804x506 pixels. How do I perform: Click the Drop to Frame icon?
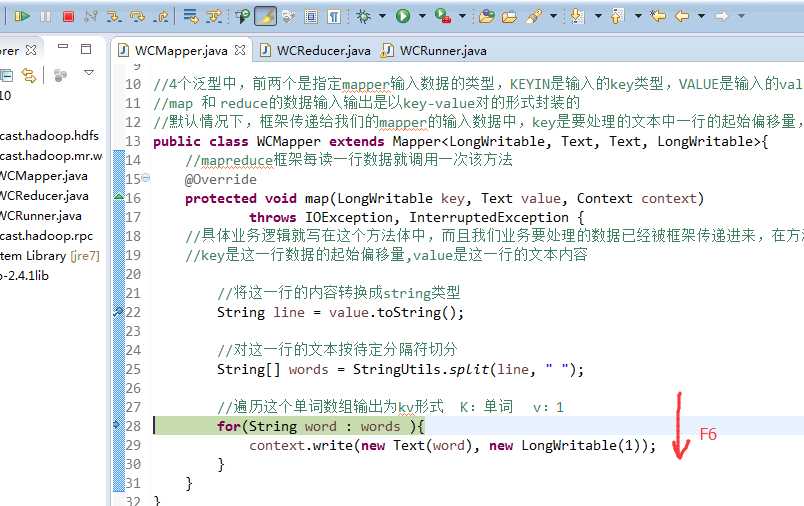pyautogui.click(x=191, y=16)
